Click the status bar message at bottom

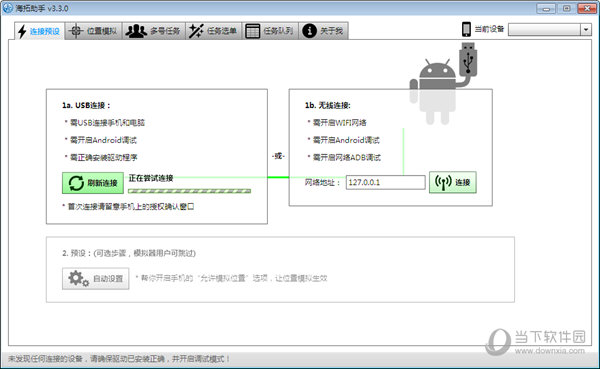coord(119,359)
